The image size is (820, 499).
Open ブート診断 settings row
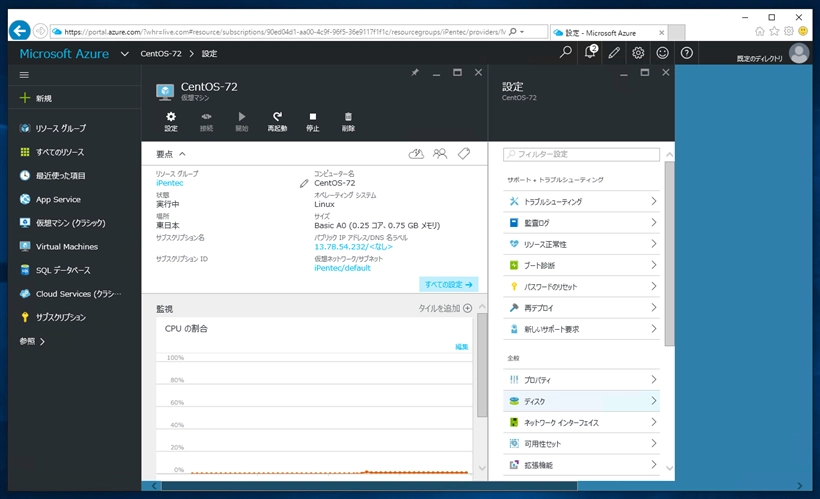click(581, 265)
